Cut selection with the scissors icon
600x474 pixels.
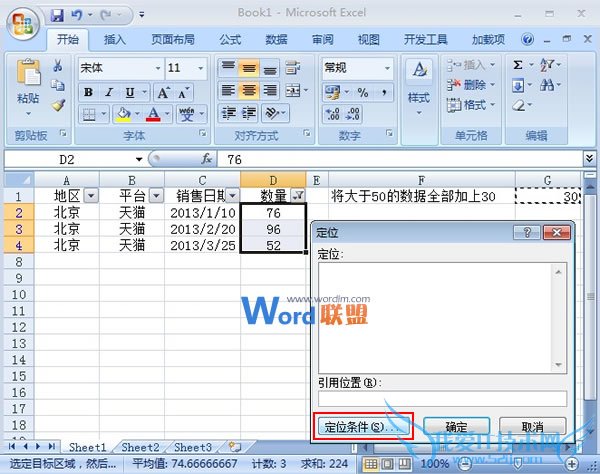(58, 65)
